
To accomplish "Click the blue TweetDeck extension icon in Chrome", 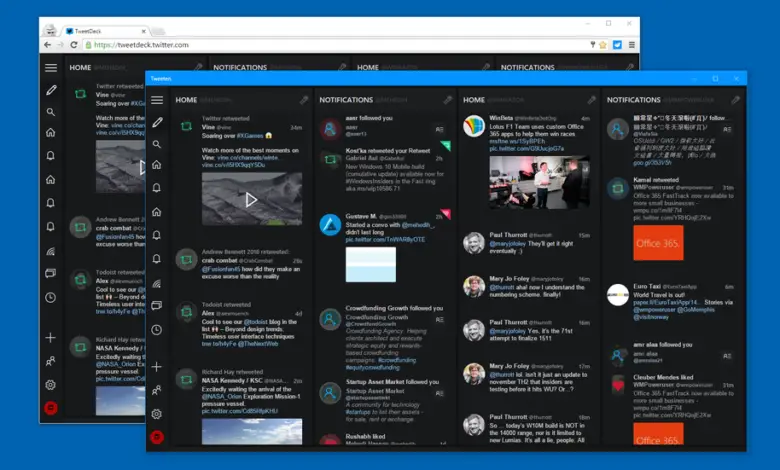I will 617,45.
